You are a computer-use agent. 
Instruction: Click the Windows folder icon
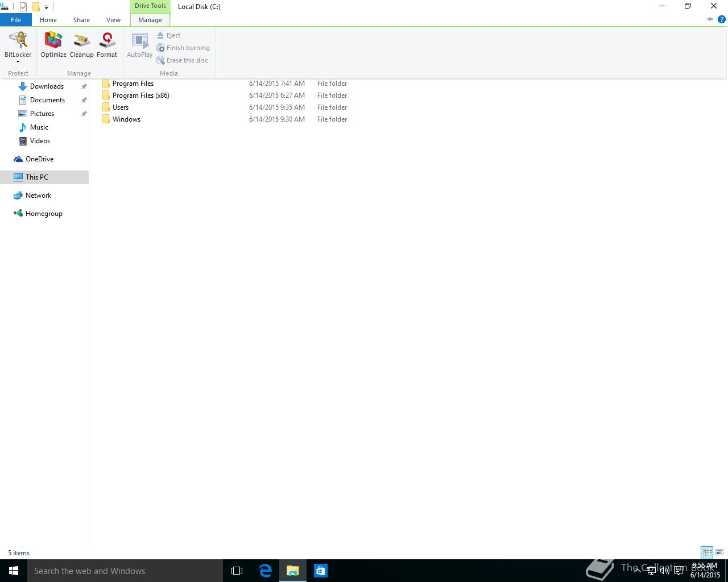[x=106, y=119]
